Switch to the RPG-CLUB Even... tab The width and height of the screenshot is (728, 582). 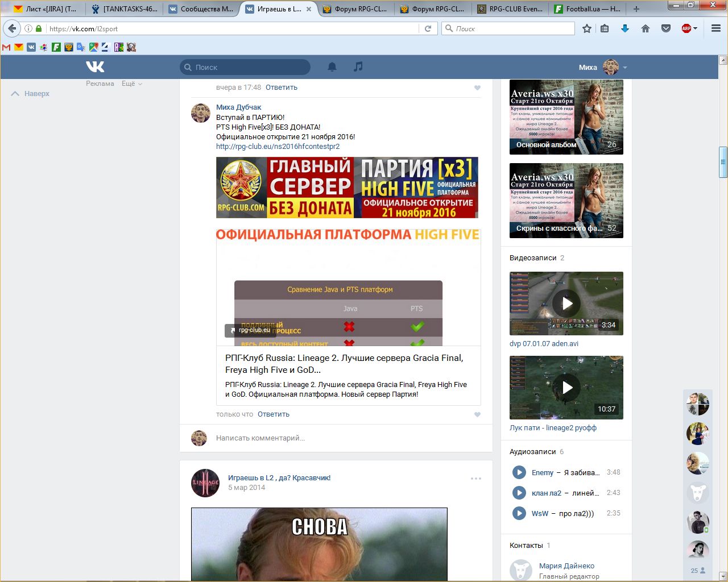[x=510, y=9]
